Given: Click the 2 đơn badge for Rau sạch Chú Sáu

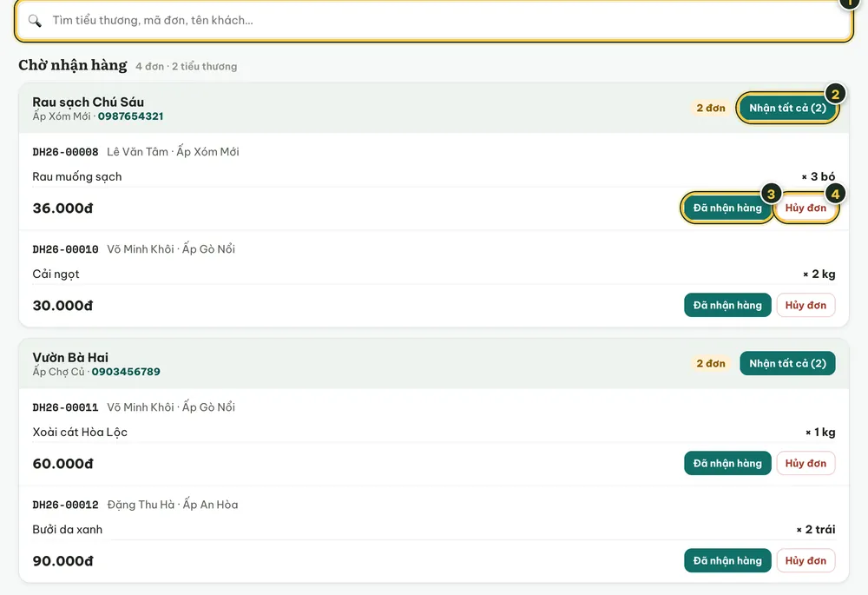Looking at the screenshot, I should pos(711,108).
